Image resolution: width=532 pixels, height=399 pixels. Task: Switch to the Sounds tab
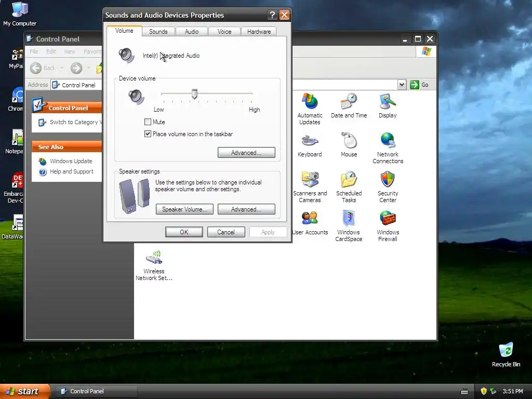click(x=158, y=32)
